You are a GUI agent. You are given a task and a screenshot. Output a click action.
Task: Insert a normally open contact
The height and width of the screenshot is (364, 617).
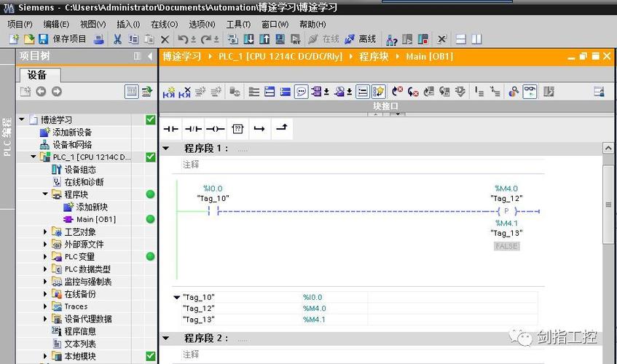click(170, 129)
